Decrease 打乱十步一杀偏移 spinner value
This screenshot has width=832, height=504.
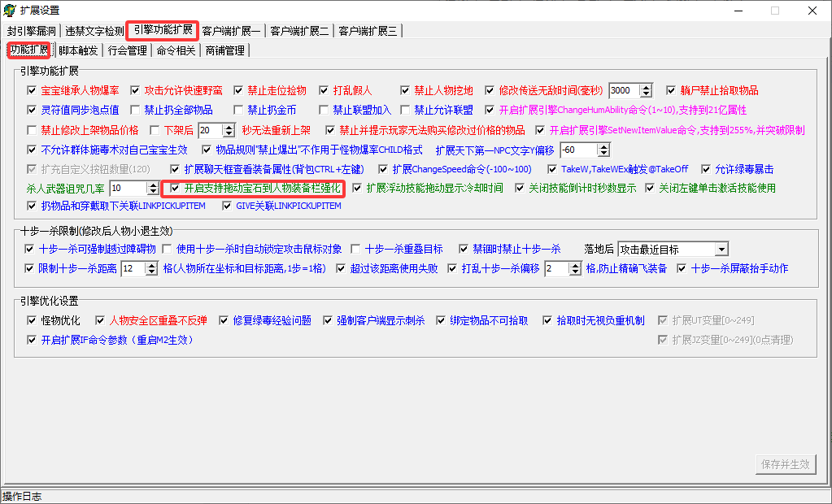click(575, 272)
